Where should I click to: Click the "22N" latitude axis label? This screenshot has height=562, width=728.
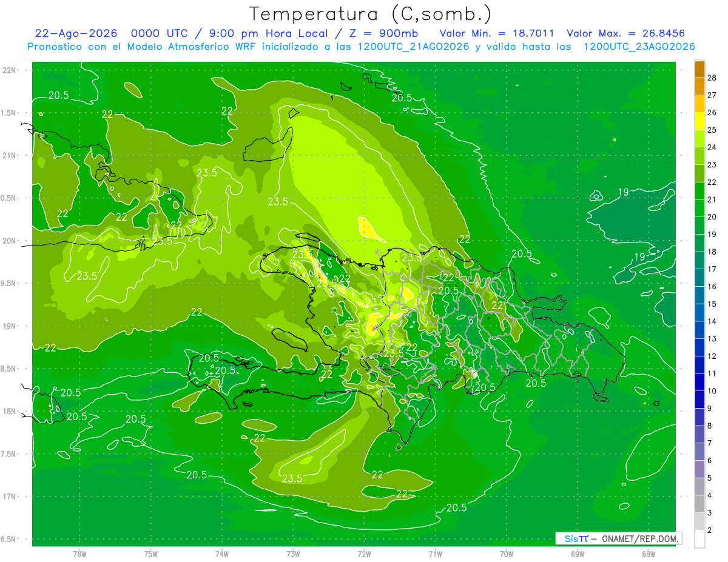pos(9,70)
